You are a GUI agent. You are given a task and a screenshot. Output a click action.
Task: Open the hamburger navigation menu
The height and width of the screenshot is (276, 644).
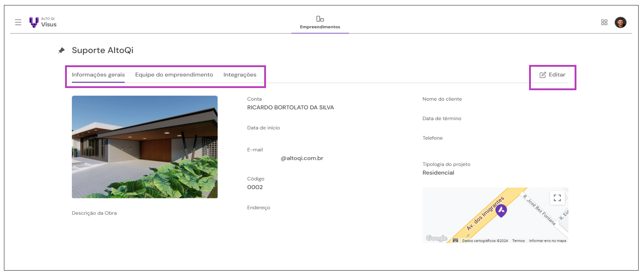(x=18, y=22)
